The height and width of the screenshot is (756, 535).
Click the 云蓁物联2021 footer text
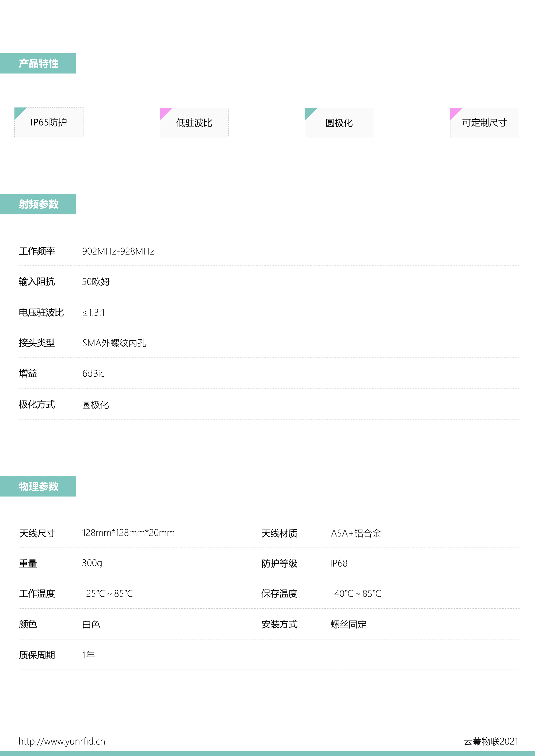491,741
